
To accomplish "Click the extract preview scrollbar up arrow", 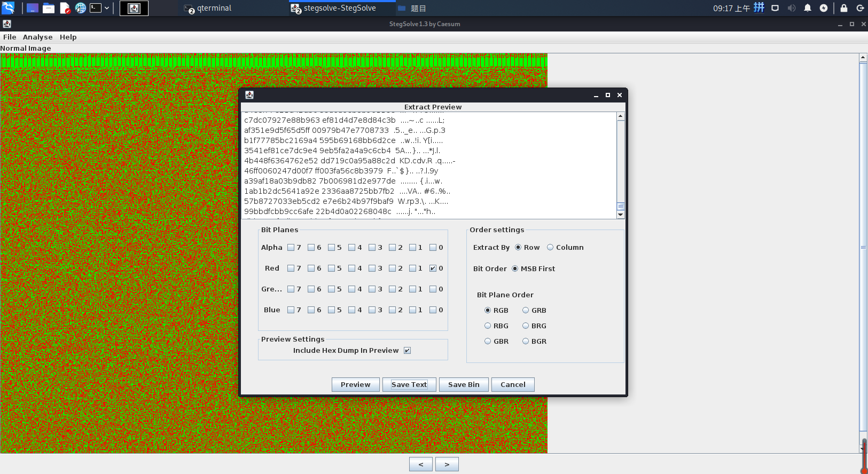I will click(x=621, y=116).
